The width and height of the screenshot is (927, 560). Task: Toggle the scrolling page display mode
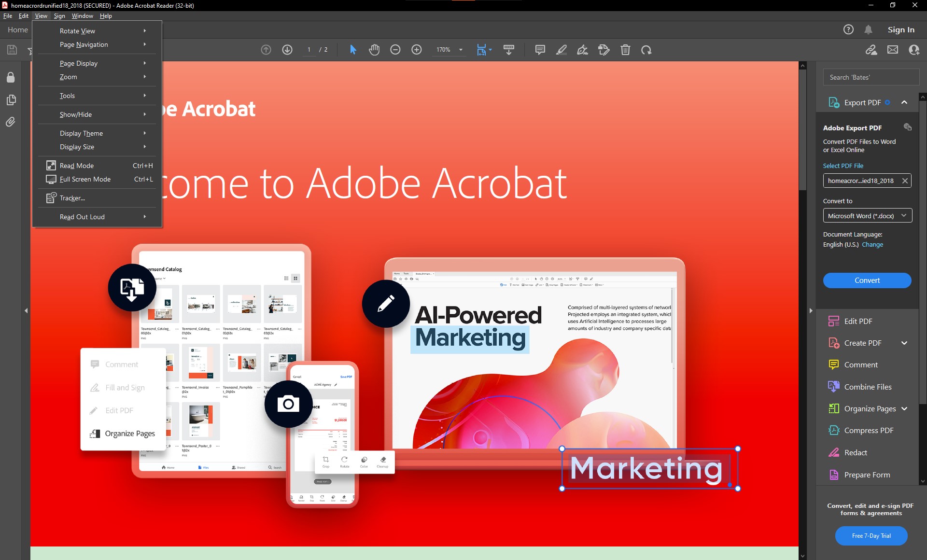click(509, 50)
